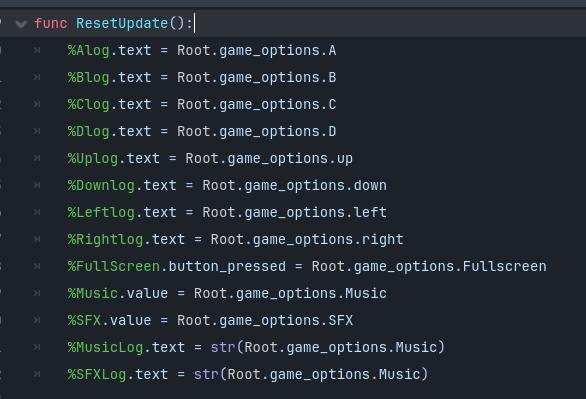Place cursor on ResetUpdate function name

point(122,24)
